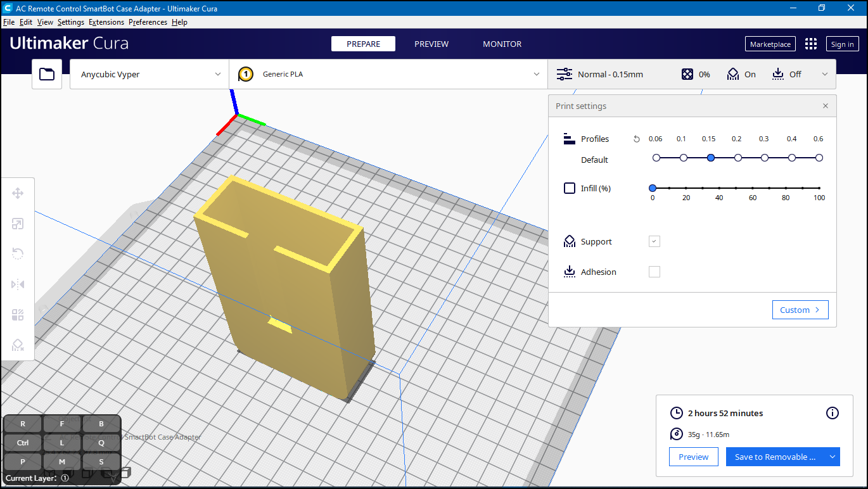
Task: Close the Print settings panel
Action: (826, 106)
